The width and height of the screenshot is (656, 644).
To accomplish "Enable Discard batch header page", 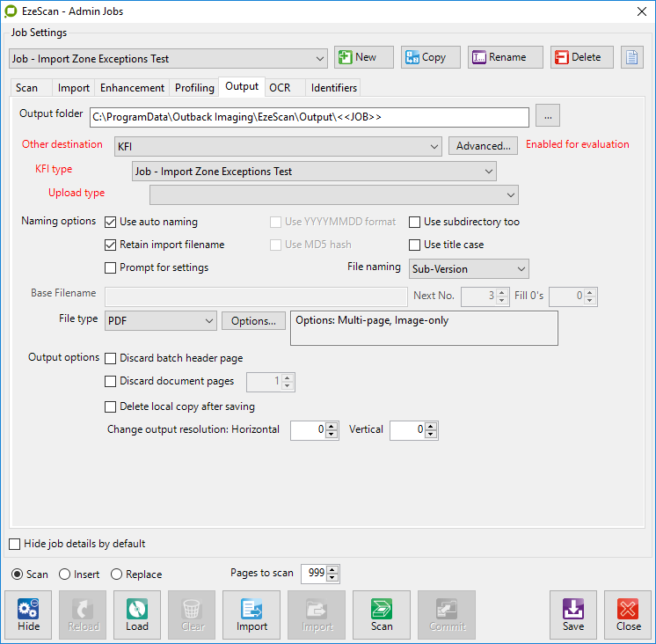I will tap(111, 358).
